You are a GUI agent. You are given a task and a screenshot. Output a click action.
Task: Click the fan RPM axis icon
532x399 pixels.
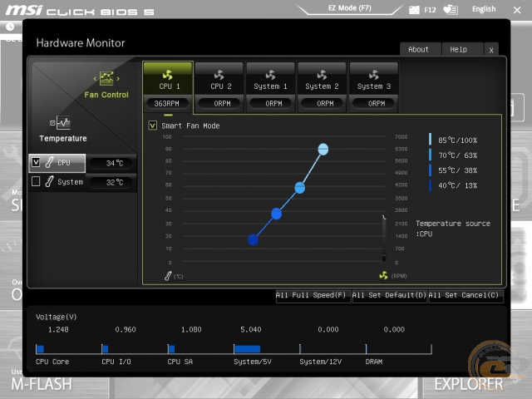[x=383, y=275]
